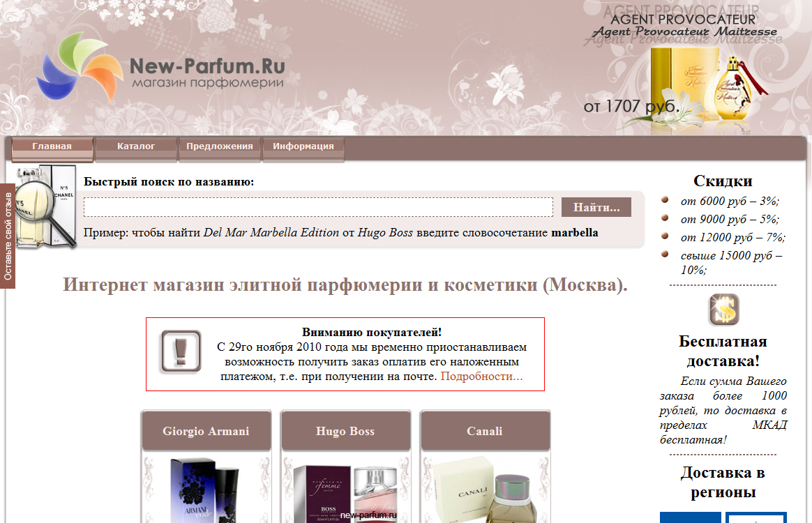
Task: Click the Внимание покупателей! notice title
Action: (372, 333)
